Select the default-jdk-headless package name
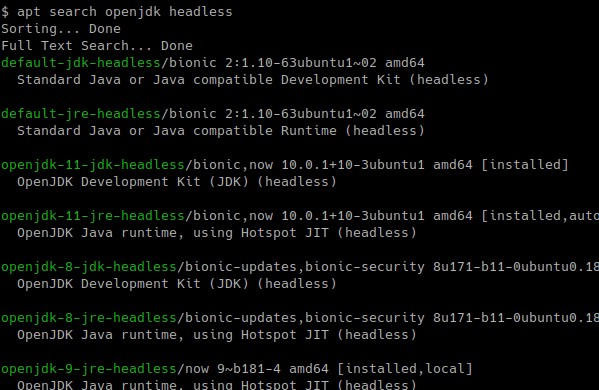 tap(81, 63)
